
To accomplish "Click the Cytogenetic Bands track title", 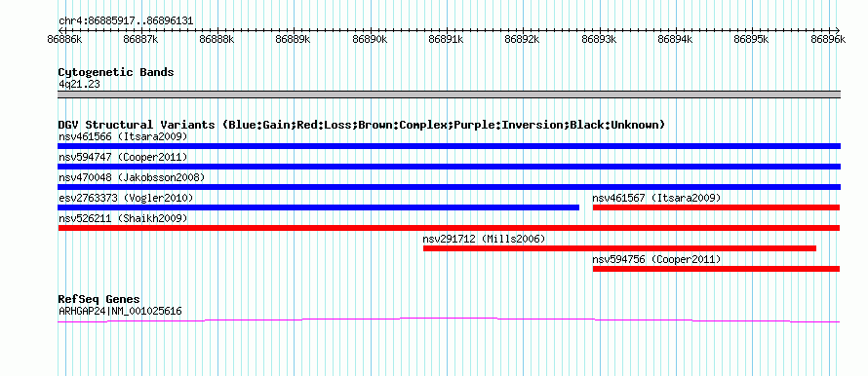I will coord(116,72).
